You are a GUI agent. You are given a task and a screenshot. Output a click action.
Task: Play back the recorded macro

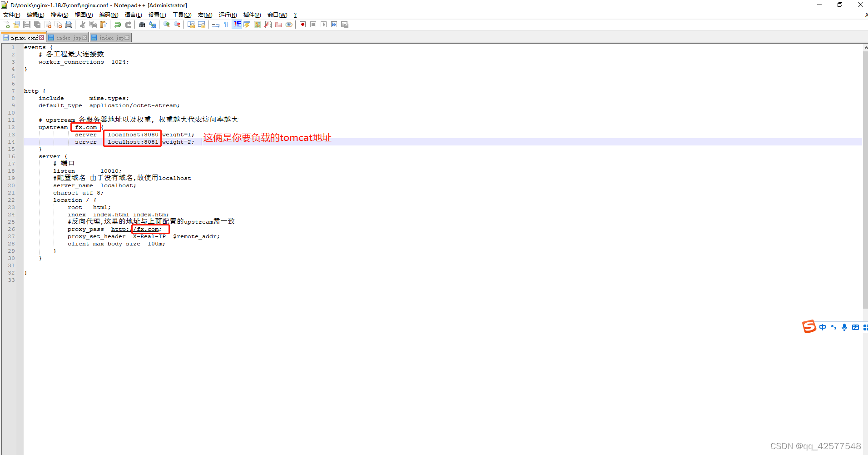pos(324,25)
